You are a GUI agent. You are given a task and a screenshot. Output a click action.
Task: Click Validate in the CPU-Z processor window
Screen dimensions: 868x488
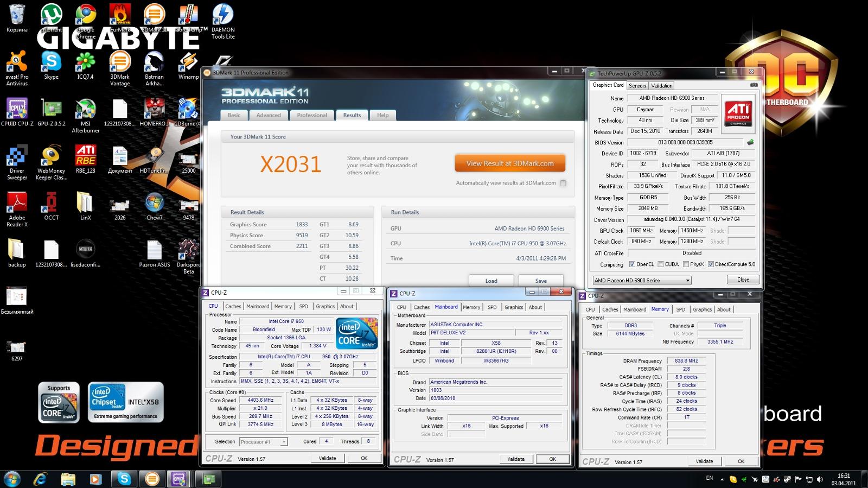pyautogui.click(x=327, y=458)
